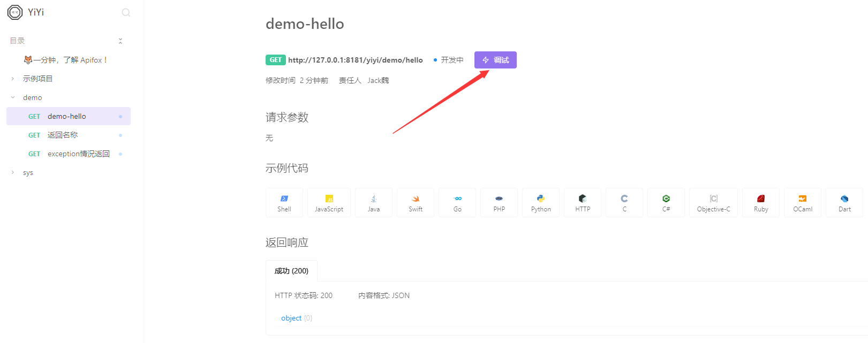Click the demo-hello page title
868x343 pixels.
(305, 24)
